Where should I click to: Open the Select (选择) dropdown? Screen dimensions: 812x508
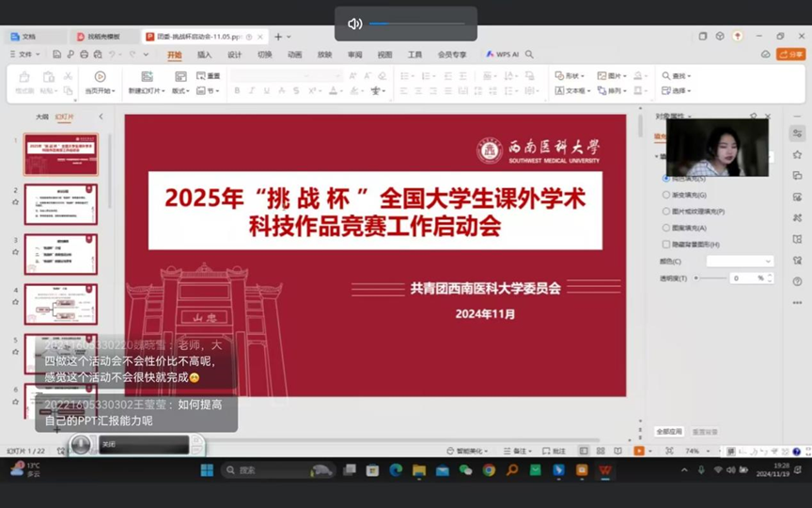[677, 90]
